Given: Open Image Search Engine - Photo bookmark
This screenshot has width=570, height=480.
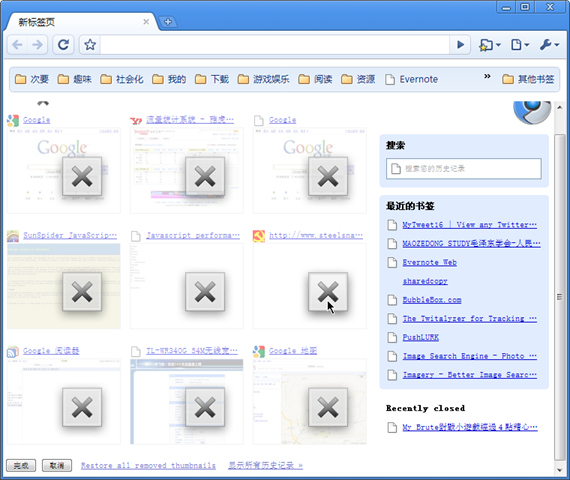Looking at the screenshot, I should 469,356.
